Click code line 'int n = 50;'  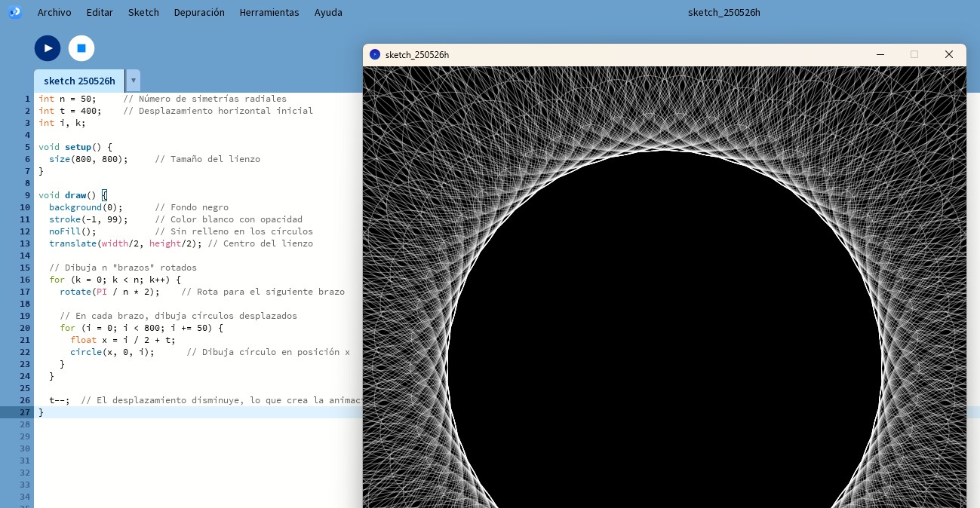68,99
